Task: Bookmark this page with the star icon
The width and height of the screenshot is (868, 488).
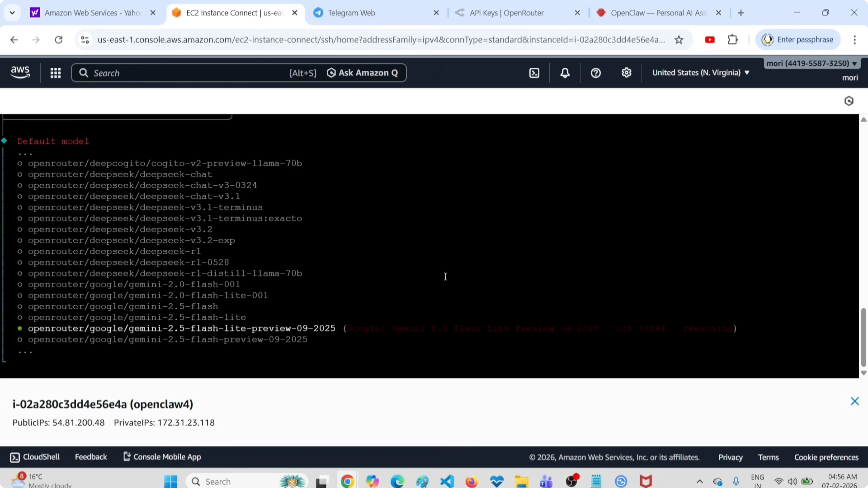Action: [x=679, y=40]
